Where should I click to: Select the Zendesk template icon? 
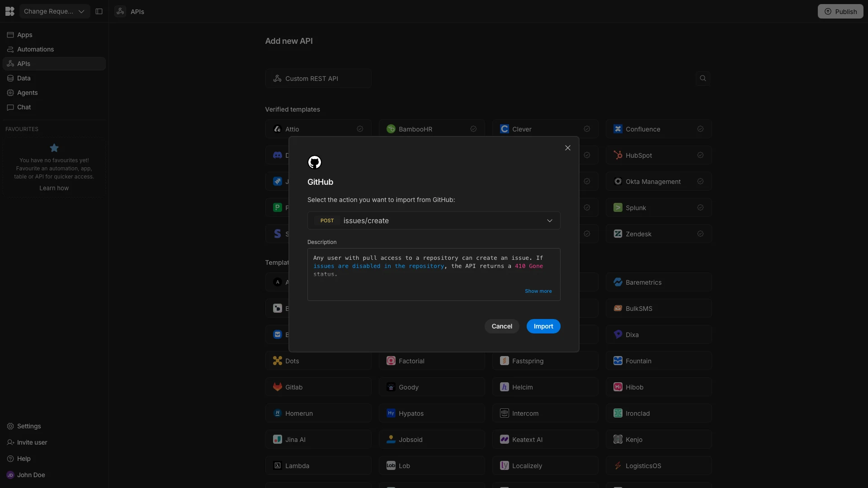618,234
